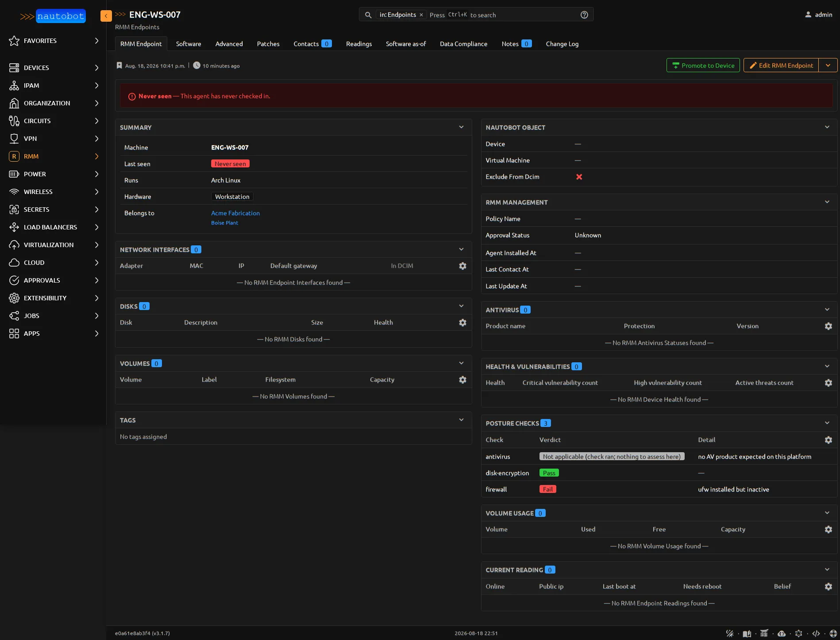Open the Readings tab
Viewport: 840px width, 640px height.
pyautogui.click(x=359, y=44)
